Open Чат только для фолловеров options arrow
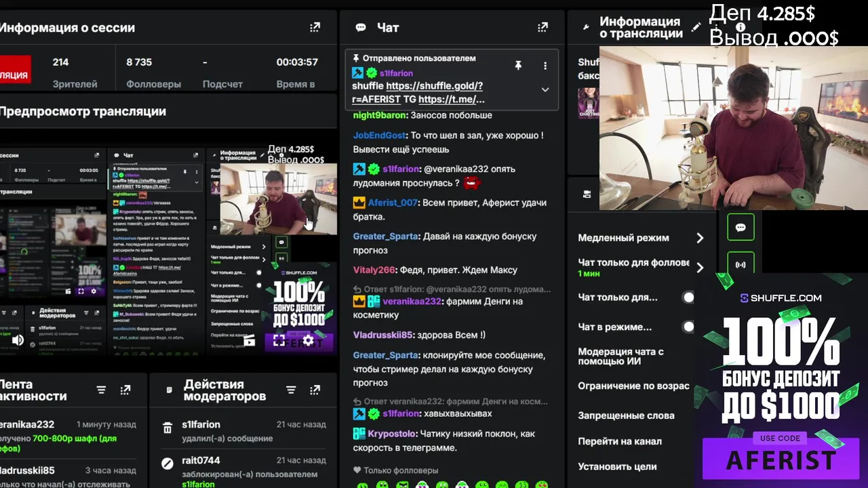The image size is (868, 488). 700,268
